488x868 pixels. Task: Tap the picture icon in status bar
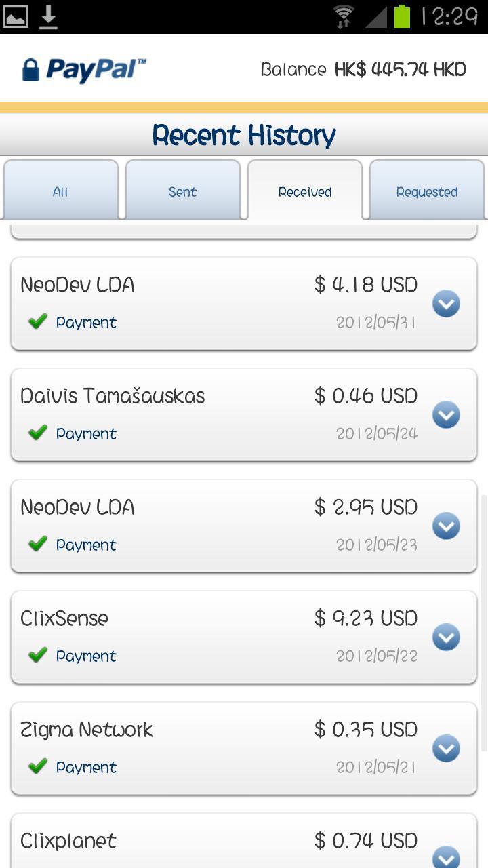pyautogui.click(x=16, y=17)
